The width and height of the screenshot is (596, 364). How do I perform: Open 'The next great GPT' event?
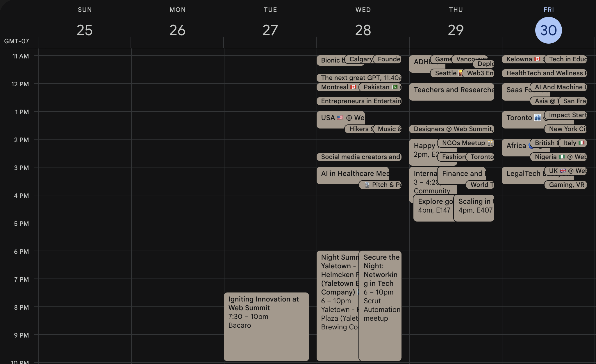point(359,78)
